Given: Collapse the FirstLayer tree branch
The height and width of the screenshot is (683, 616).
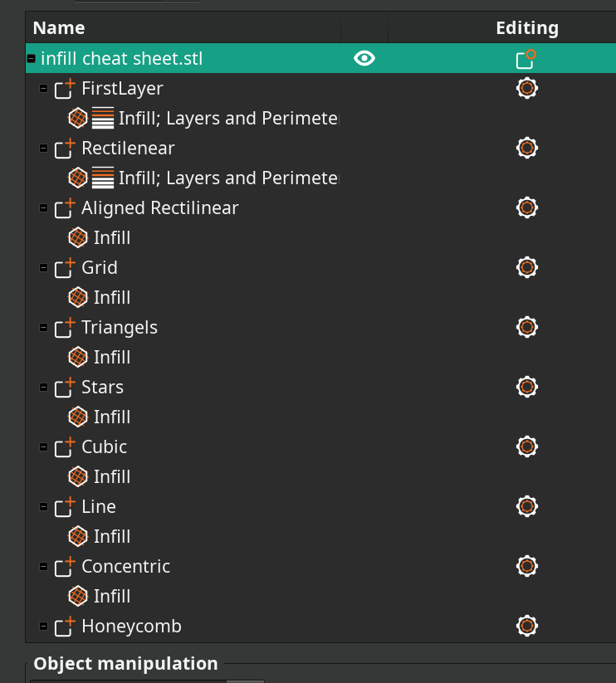Looking at the screenshot, I should pyautogui.click(x=42, y=88).
